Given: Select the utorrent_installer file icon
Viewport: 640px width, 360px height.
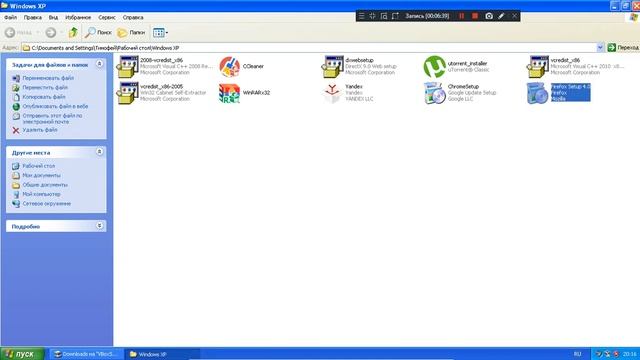Looking at the screenshot, I should 434,67.
